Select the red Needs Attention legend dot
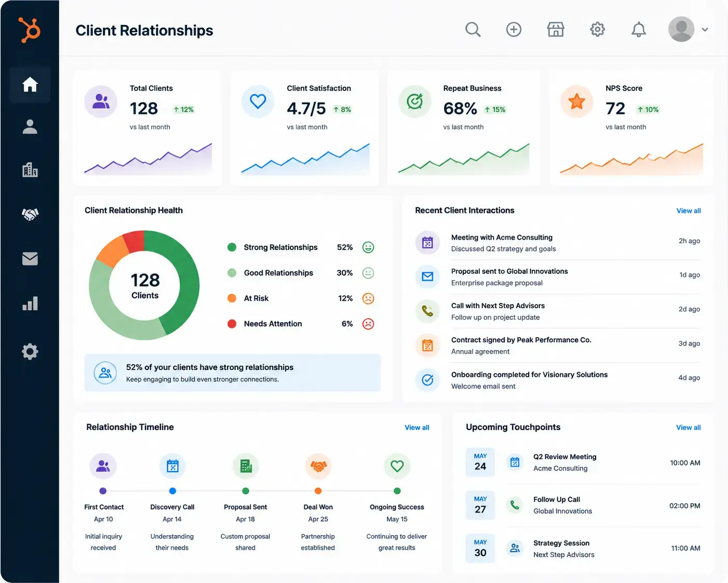Image resolution: width=728 pixels, height=583 pixels. point(232,324)
